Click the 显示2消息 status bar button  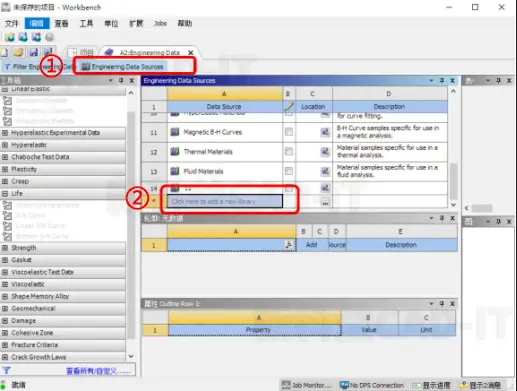click(480, 385)
